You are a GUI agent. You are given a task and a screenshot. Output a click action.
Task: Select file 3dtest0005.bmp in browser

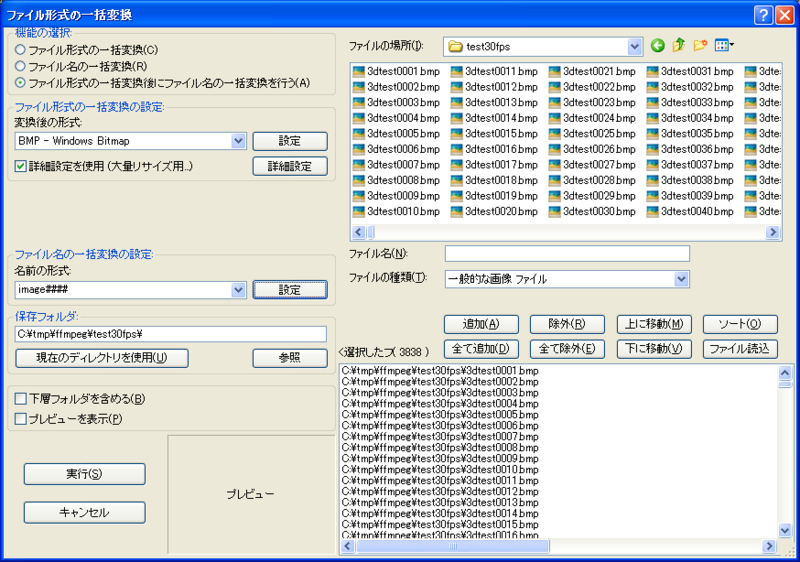coord(396,134)
